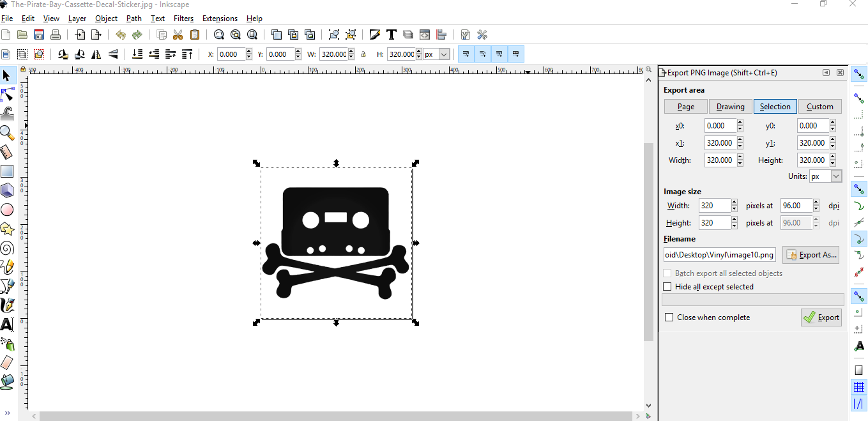868x421 pixels.
Task: Toggle snap to guides icon
Action: coord(859,404)
